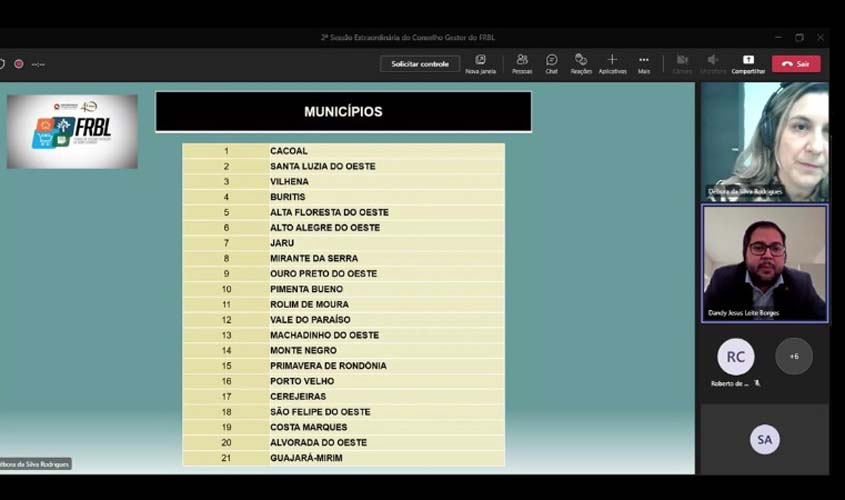Select Débora da Silva Rodrigues video tile
This screenshot has width=845, height=500.
[765, 142]
